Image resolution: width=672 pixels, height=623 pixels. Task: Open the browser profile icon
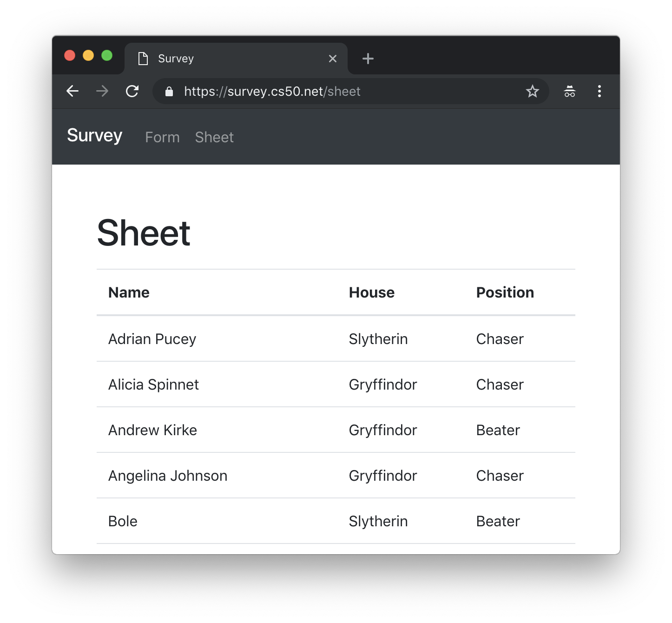tap(569, 91)
